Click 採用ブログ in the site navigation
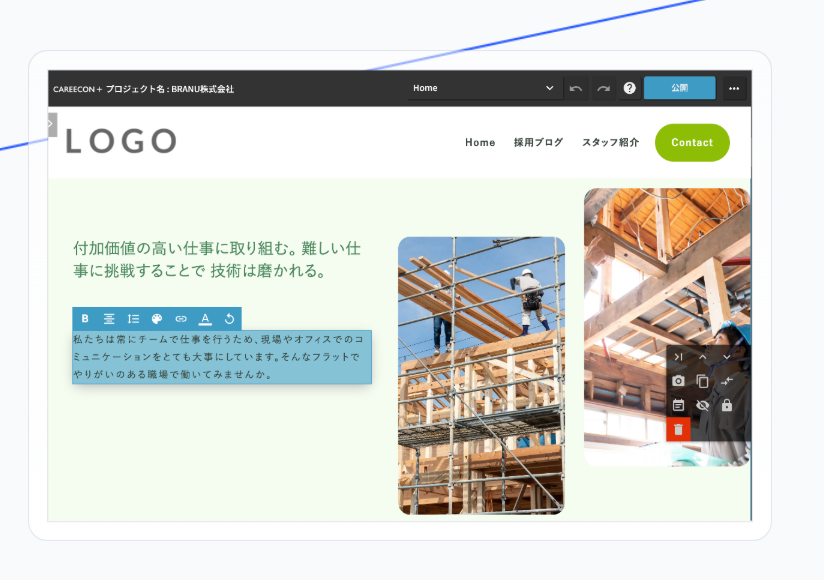 pos(538,142)
